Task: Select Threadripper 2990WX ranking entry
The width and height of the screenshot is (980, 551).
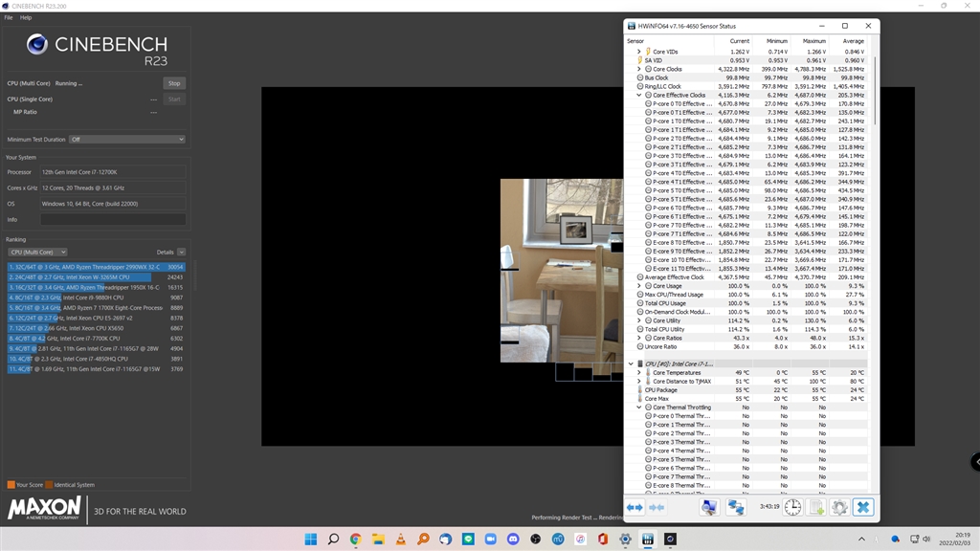Action: pos(97,267)
